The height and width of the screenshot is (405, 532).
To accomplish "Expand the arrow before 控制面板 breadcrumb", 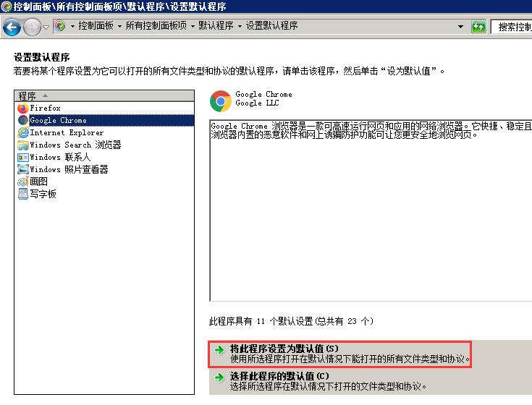I will 72,26.
